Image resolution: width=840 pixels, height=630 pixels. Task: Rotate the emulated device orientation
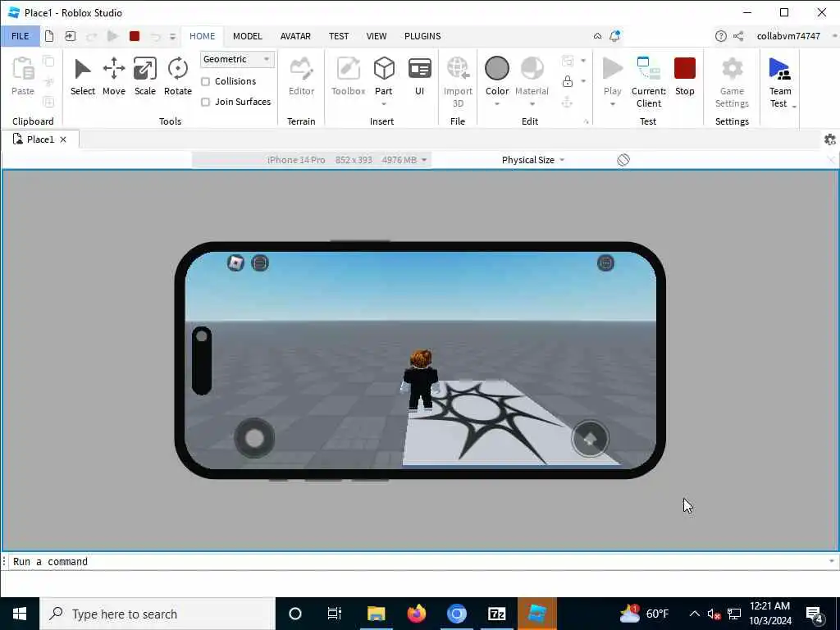(623, 160)
